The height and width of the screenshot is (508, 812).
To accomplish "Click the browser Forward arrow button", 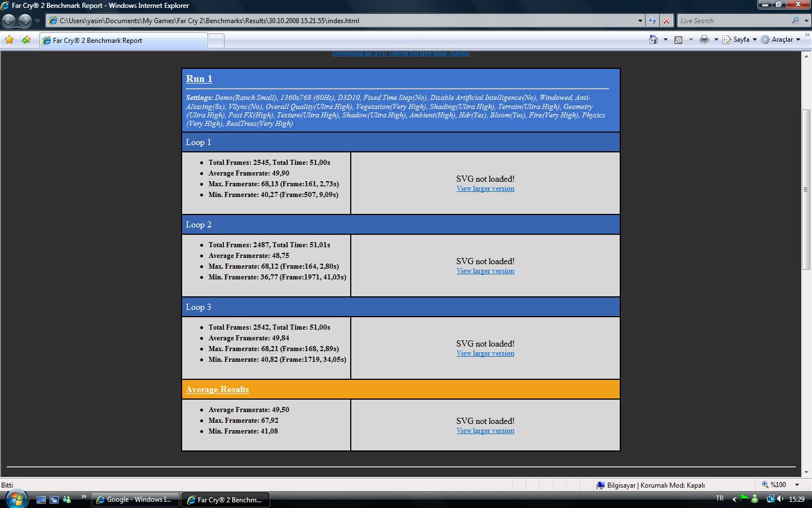I will pos(25,20).
